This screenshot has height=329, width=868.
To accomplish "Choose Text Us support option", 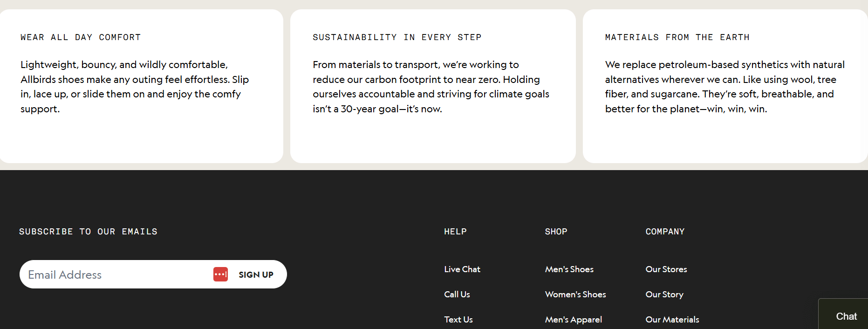I will click(458, 320).
